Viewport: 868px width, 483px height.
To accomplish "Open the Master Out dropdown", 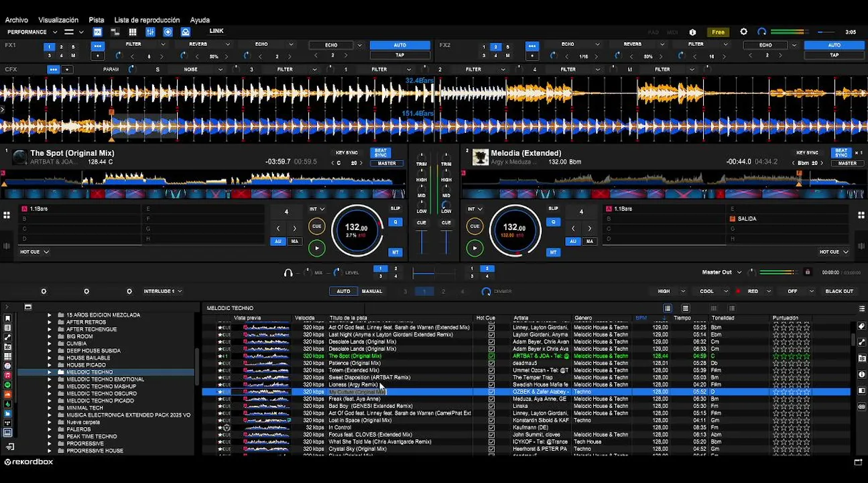I will 722,272.
